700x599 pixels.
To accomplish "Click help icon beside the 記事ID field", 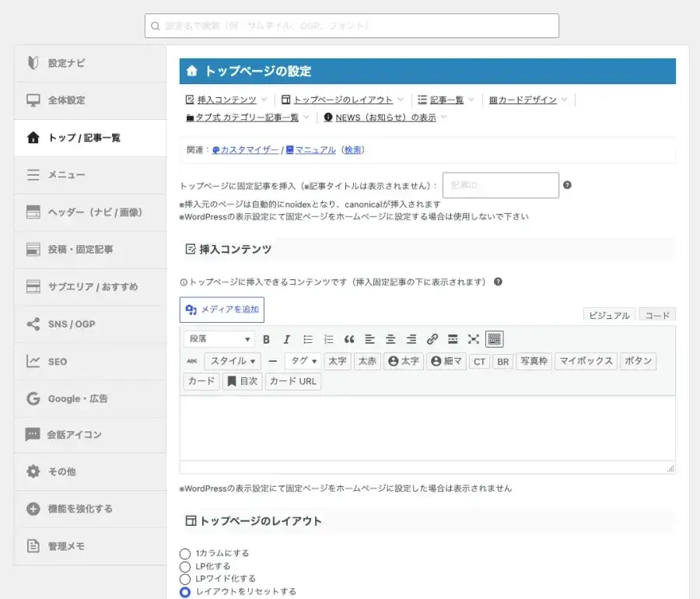I will (567, 185).
